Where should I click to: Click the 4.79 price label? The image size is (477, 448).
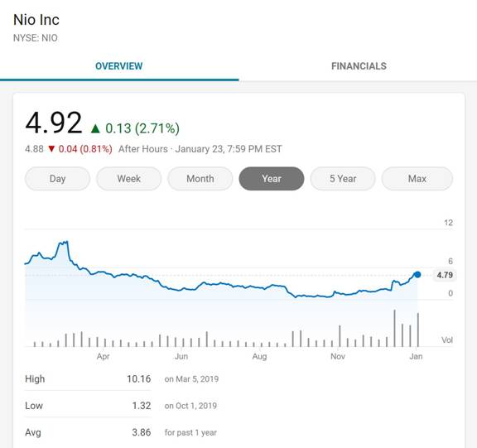click(x=445, y=275)
